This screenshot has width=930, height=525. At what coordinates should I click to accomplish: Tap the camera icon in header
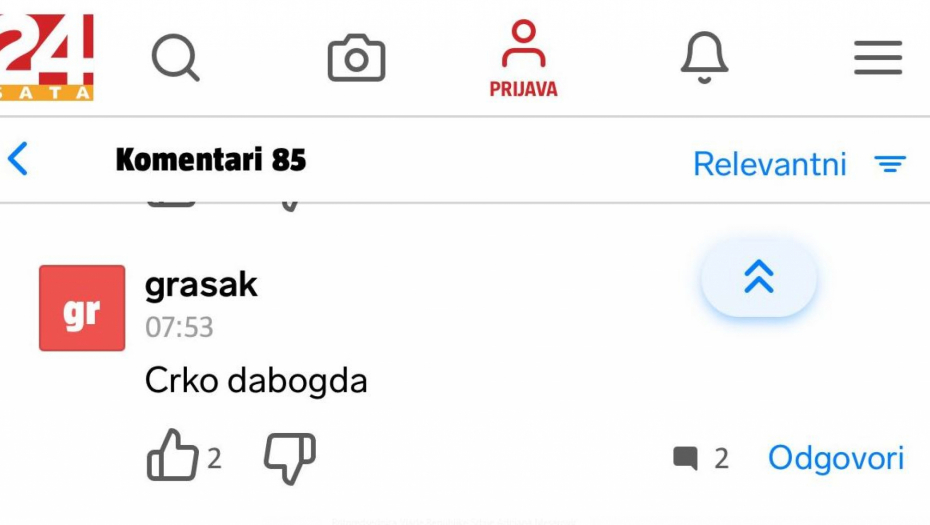point(356,58)
